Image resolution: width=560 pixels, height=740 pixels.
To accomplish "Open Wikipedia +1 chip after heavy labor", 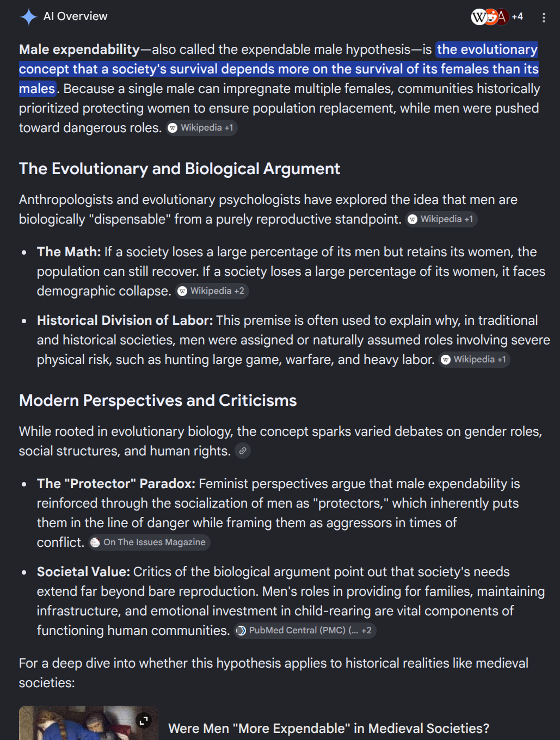I will (x=475, y=360).
